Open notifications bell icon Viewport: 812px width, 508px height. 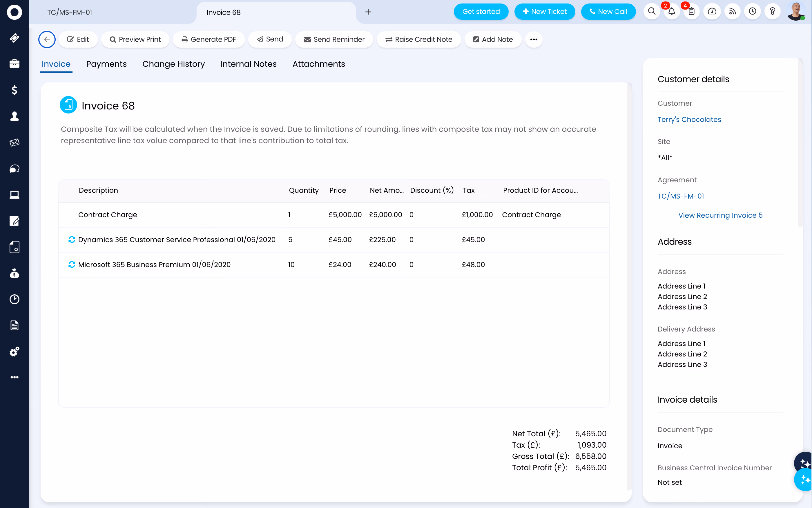[672, 12]
